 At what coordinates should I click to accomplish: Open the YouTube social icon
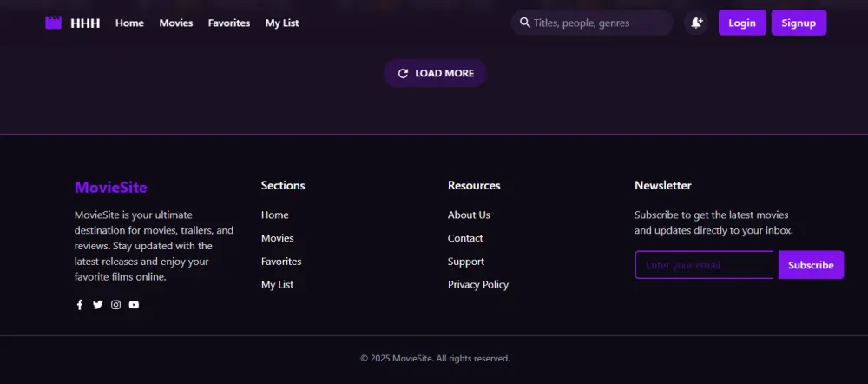(x=134, y=305)
